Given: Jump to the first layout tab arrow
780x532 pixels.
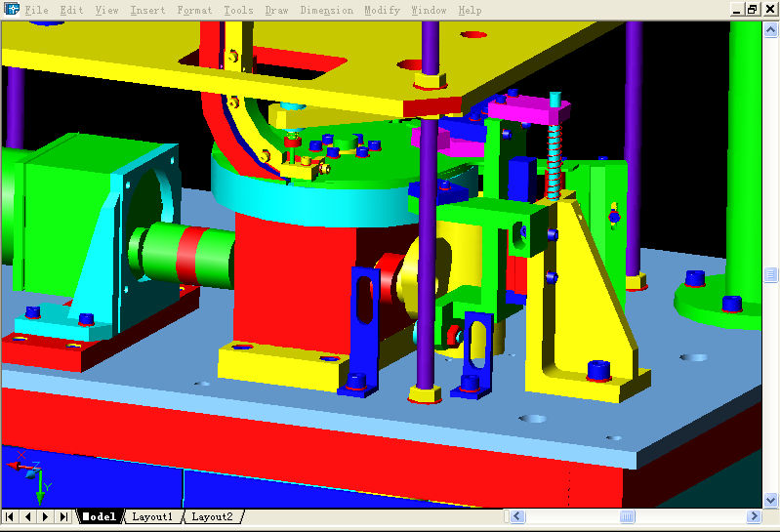Looking at the screenshot, I should 10,516.
